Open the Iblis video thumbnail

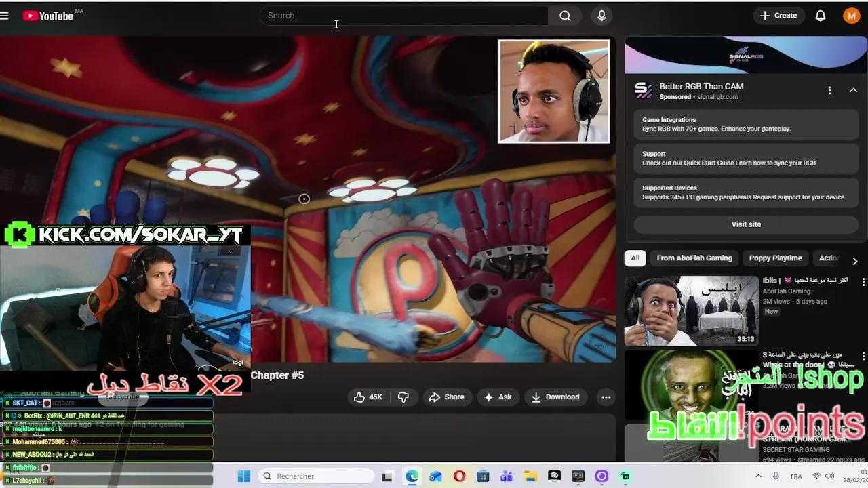[691, 310]
